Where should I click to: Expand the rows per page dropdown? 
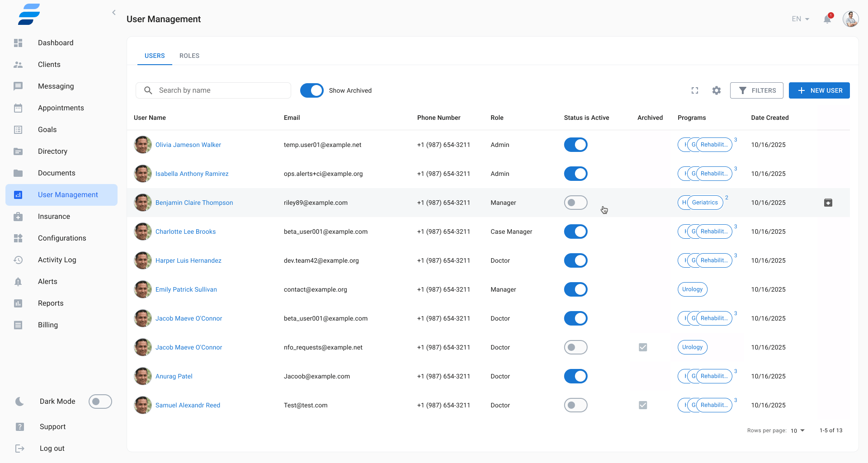coord(798,430)
